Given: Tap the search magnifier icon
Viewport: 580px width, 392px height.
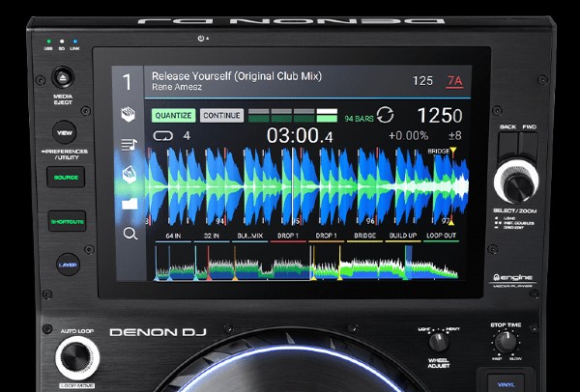Looking at the screenshot, I should click(130, 234).
